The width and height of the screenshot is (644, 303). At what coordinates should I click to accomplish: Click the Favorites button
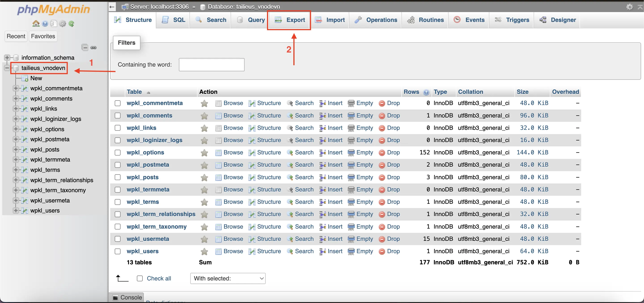pos(43,36)
